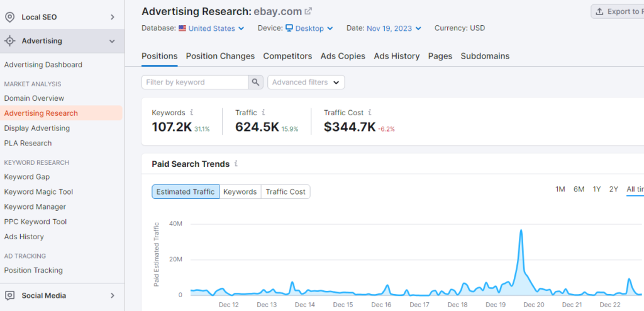Viewport: 644px width, 311px height.
Task: Click the keyword search magnifier button
Action: point(255,82)
